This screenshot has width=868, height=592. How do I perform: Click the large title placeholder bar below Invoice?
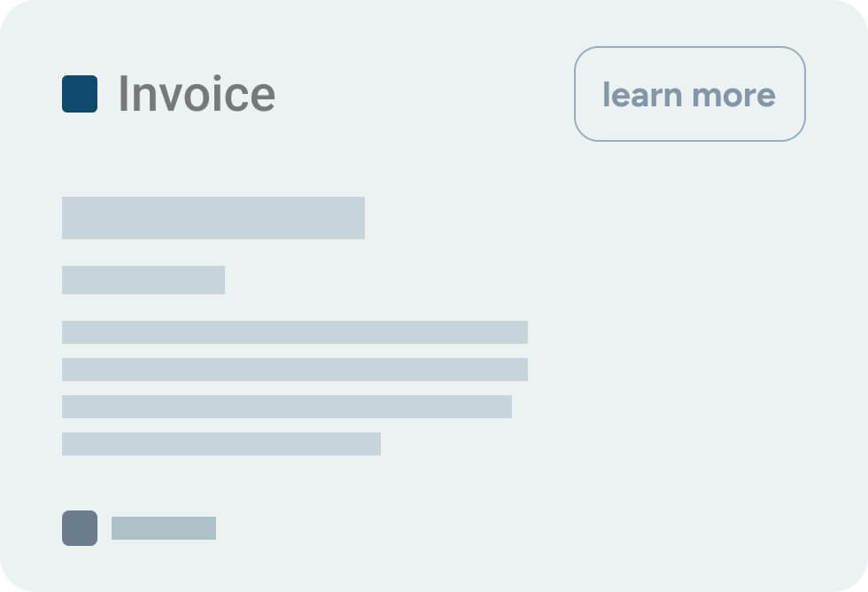(213, 218)
